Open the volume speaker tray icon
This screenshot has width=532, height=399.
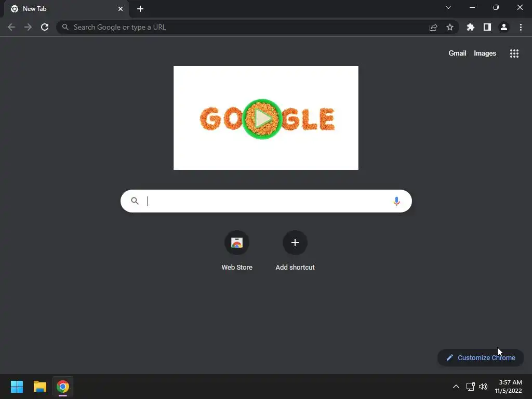483,387
